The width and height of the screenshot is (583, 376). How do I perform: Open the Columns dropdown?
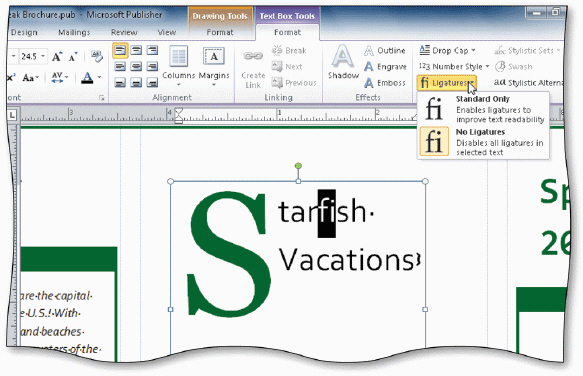[178, 66]
